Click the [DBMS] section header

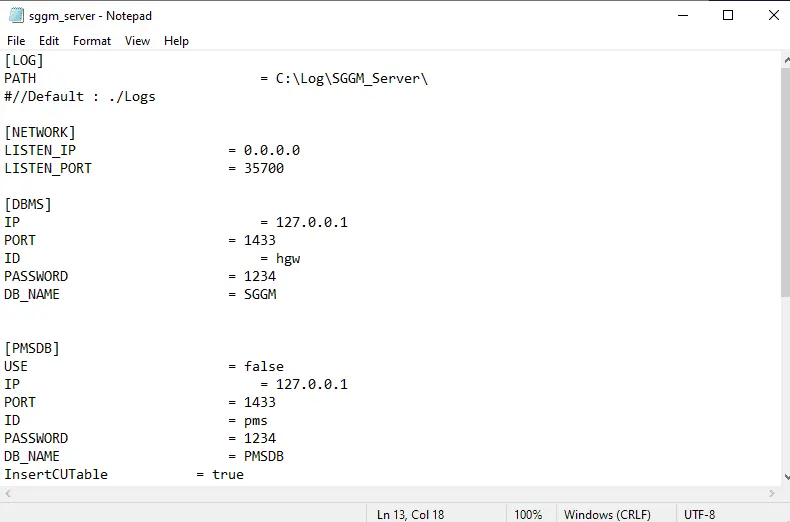28,205
